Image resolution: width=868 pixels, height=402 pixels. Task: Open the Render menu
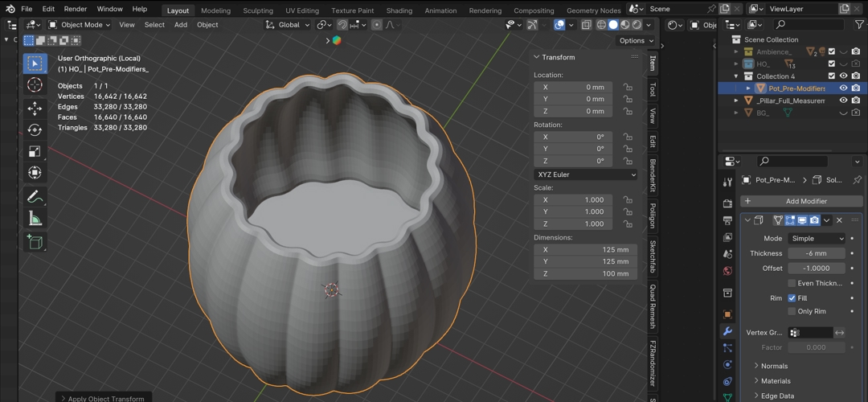75,9
